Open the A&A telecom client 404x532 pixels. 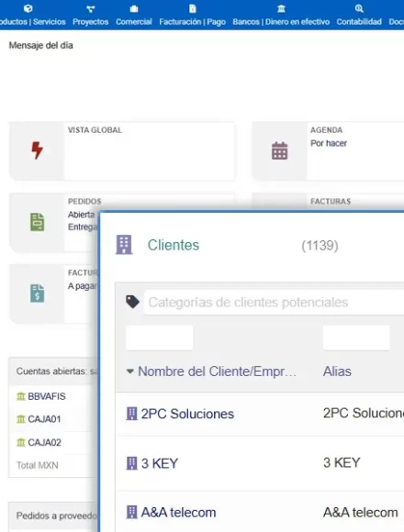coord(178,513)
